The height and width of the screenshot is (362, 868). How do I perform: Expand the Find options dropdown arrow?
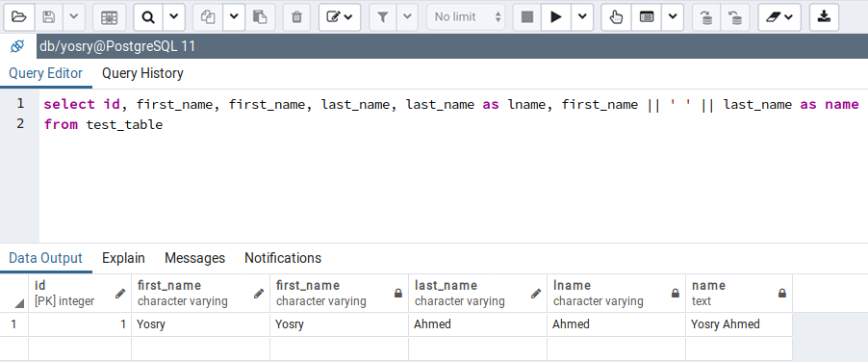coord(174,17)
